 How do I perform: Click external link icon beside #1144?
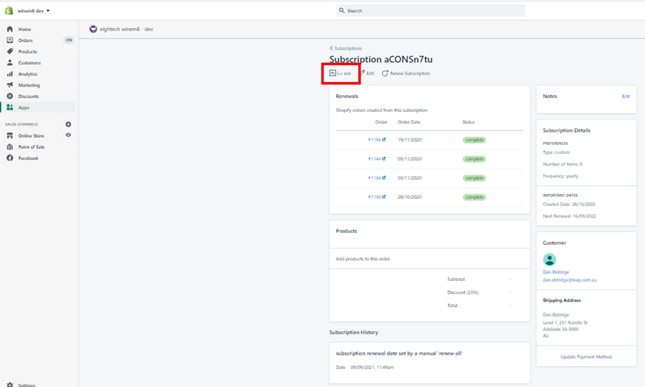384,158
